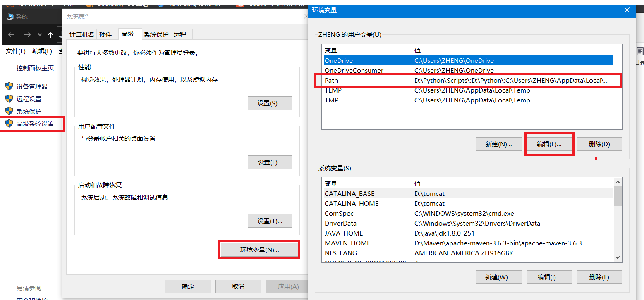This screenshot has height=300, width=644.
Task: Click 值 column header in system variables
Action: point(513,183)
